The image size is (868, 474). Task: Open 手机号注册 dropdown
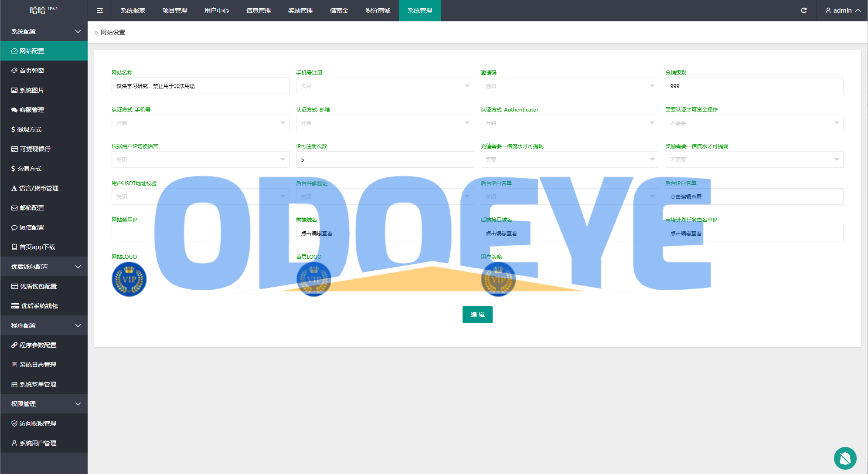[385, 86]
